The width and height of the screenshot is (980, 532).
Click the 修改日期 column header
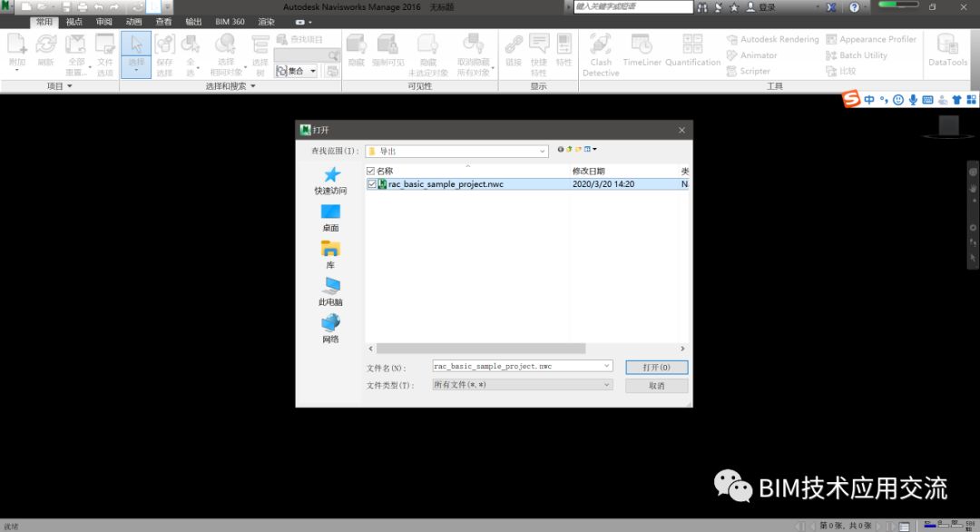(589, 171)
